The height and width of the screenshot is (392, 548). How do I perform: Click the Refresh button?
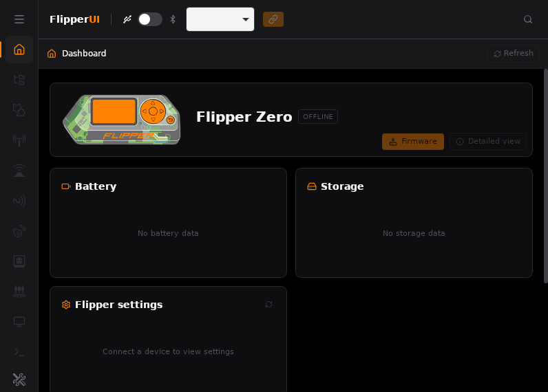[x=514, y=54]
